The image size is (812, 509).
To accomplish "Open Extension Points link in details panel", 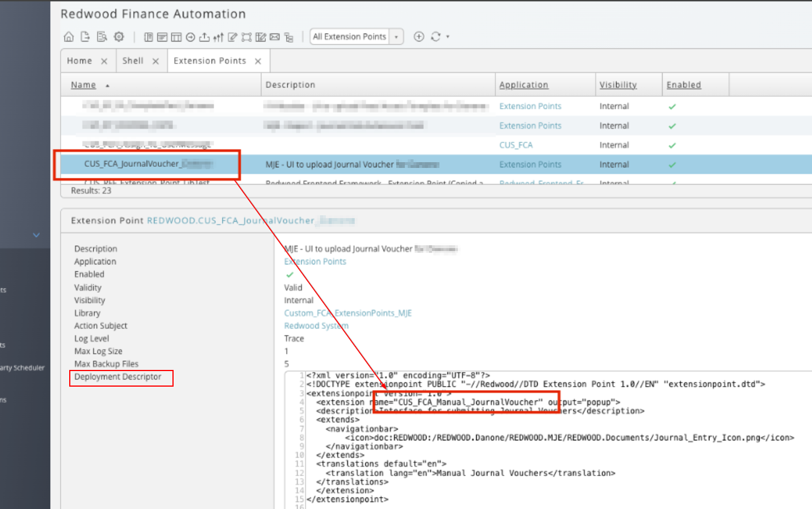I will tap(315, 261).
